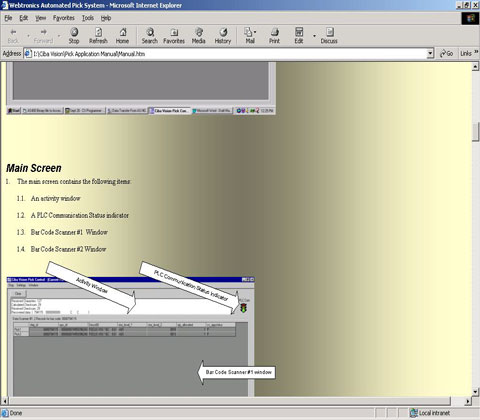Click the Print toolbar icon
Viewport: 480px width, 420px height.
(274, 36)
